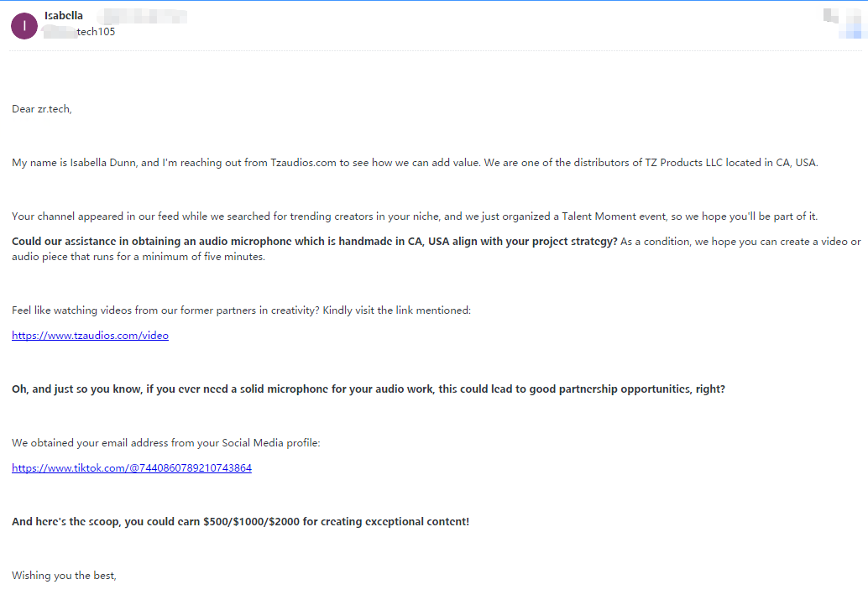
Task: Open the TikTok profile link
Action: (132, 468)
